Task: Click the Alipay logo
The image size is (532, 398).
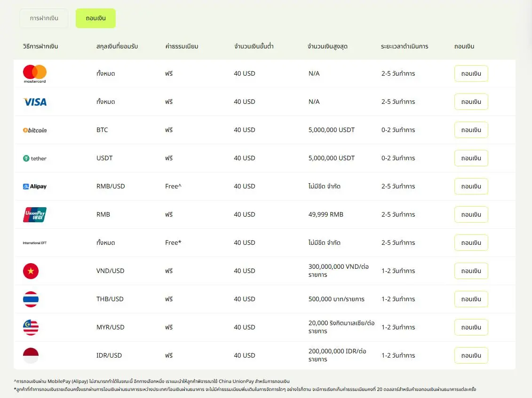Action: point(35,187)
